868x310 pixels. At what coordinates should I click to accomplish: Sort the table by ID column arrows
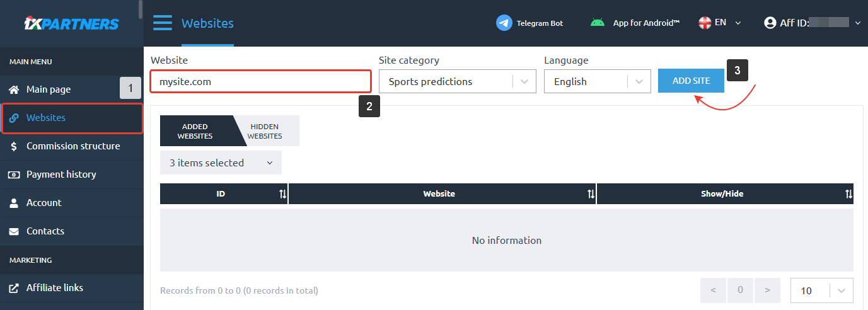coord(282,194)
